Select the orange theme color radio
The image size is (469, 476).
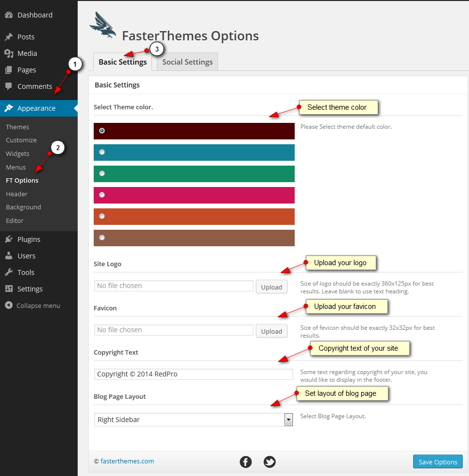pos(102,216)
